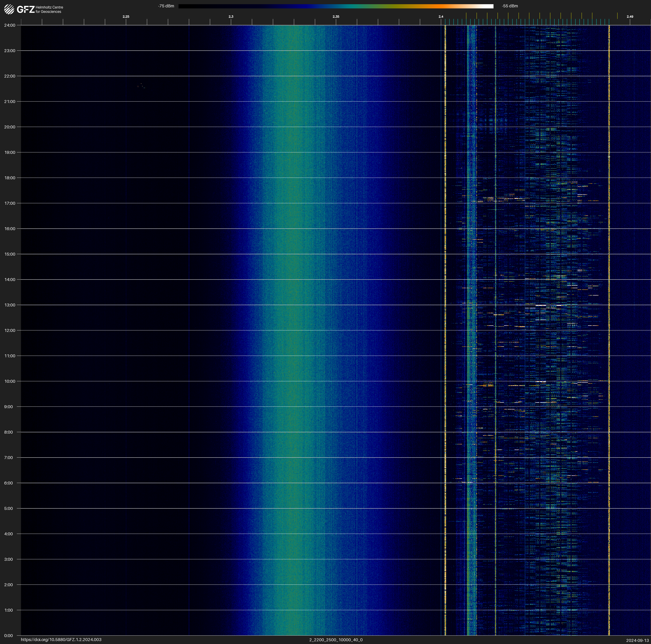Select the 2.35 frequency axis label
The height and width of the screenshot is (644, 651).
click(x=336, y=17)
